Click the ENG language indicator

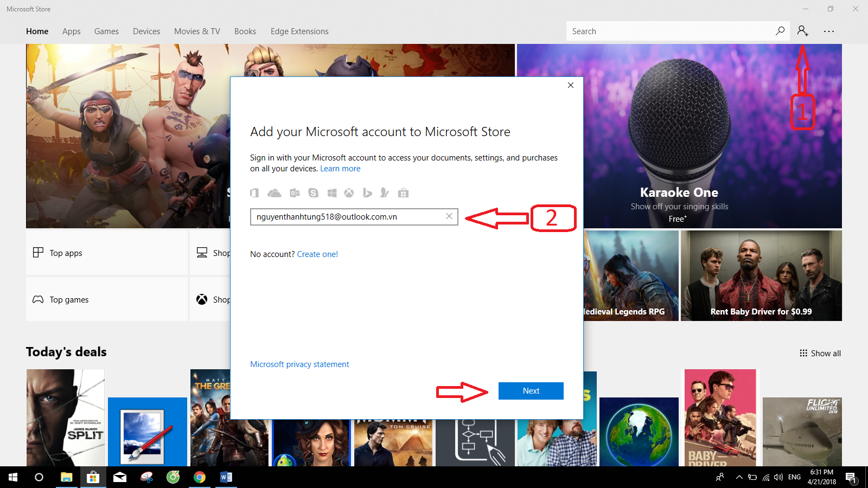(794, 477)
